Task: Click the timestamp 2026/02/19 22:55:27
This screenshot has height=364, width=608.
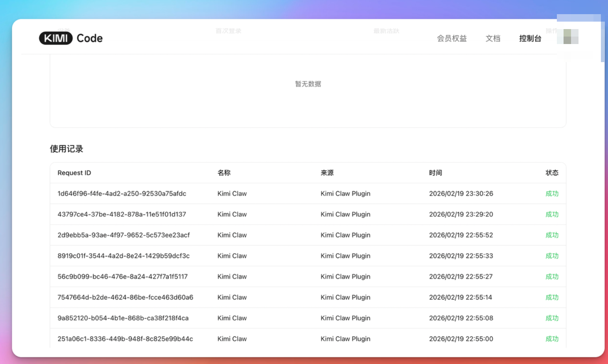Action: tap(461, 277)
